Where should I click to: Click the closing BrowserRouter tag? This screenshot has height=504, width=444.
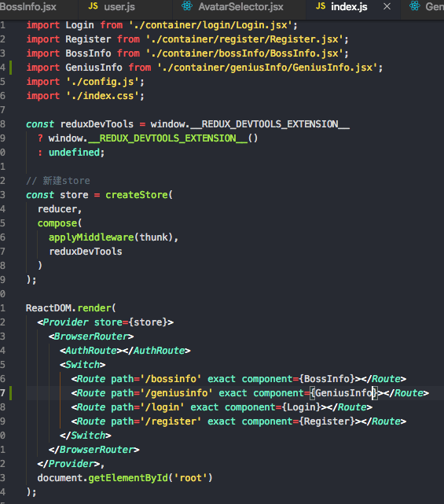coord(94,450)
